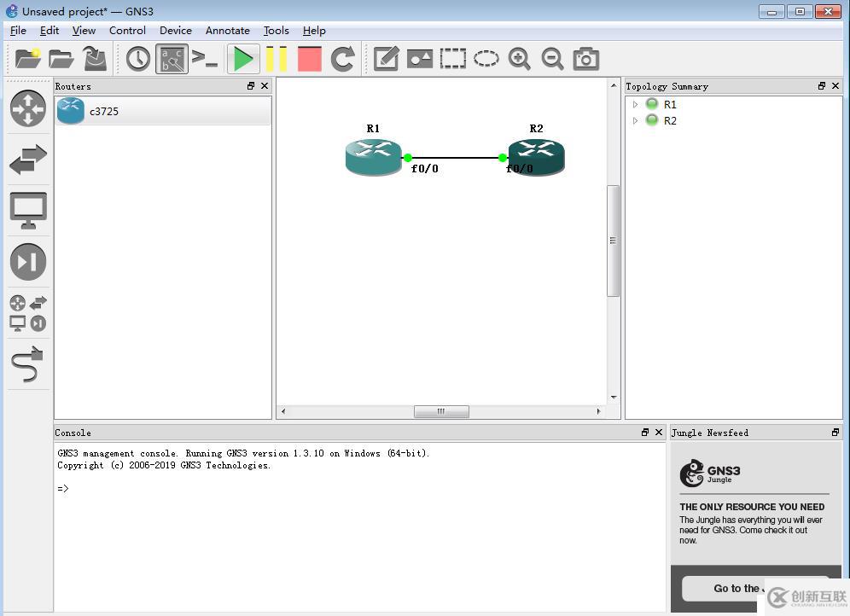
Task: Click the add a note icon
Action: coord(386,59)
